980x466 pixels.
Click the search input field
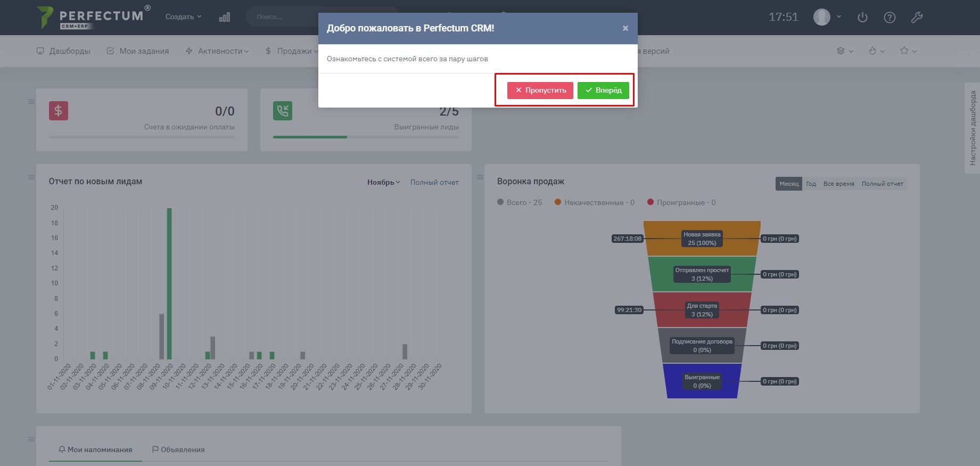282,17
